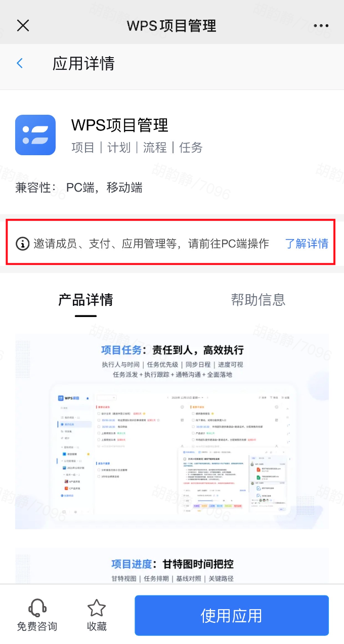This screenshot has width=344, height=644.
Task: Tap the WPS项目管理 app logo icon
Action: (x=35, y=135)
